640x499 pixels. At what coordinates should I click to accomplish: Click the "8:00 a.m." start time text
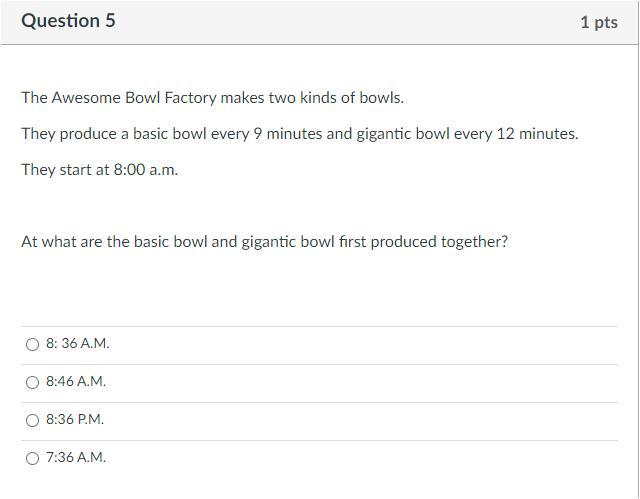point(145,170)
